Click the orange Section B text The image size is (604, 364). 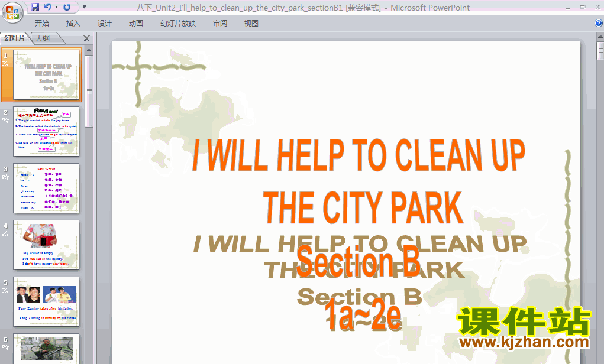click(358, 262)
